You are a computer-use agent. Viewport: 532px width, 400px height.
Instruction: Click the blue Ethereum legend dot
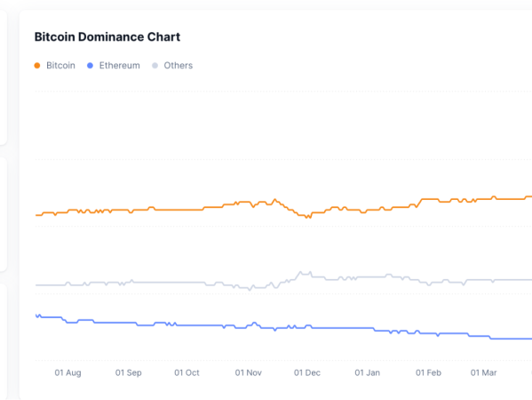tap(90, 66)
